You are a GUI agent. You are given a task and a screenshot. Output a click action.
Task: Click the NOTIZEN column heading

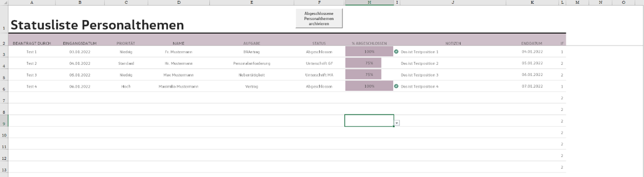pyautogui.click(x=453, y=43)
